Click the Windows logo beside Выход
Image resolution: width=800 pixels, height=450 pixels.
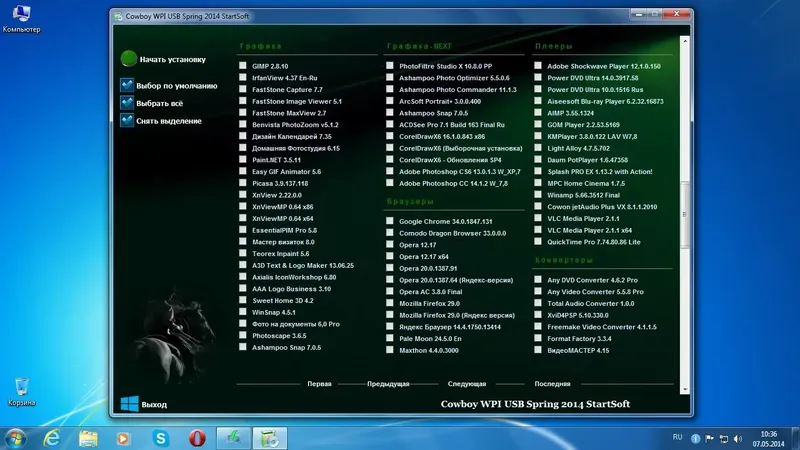(129, 404)
